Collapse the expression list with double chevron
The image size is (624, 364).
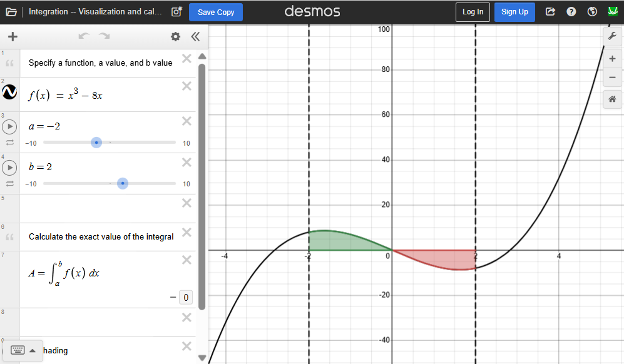[195, 37]
